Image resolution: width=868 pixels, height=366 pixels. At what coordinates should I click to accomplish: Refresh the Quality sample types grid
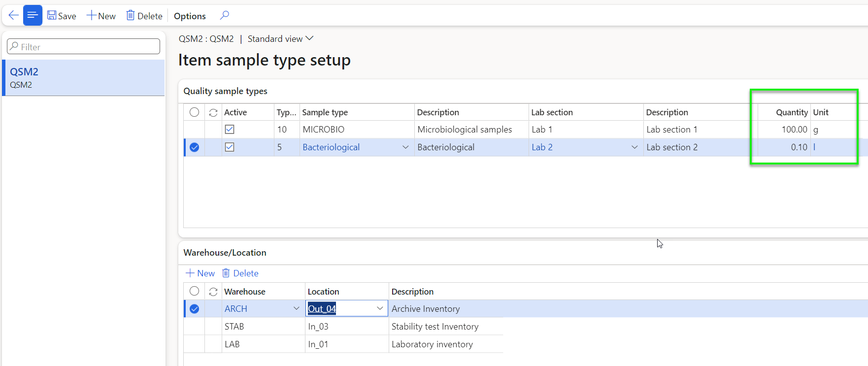213,112
